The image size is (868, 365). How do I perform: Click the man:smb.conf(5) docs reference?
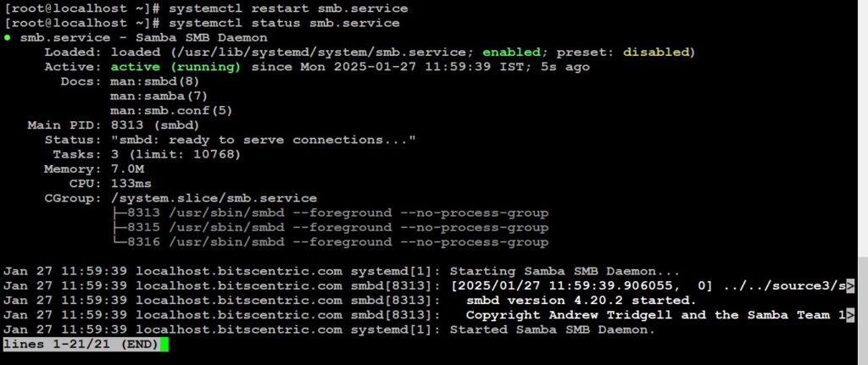[x=171, y=111]
